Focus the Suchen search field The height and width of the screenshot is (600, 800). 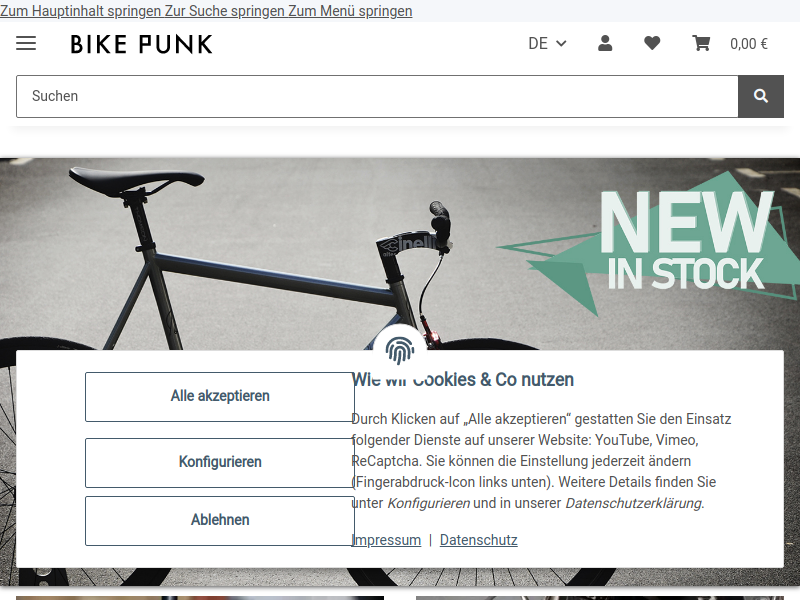[377, 96]
